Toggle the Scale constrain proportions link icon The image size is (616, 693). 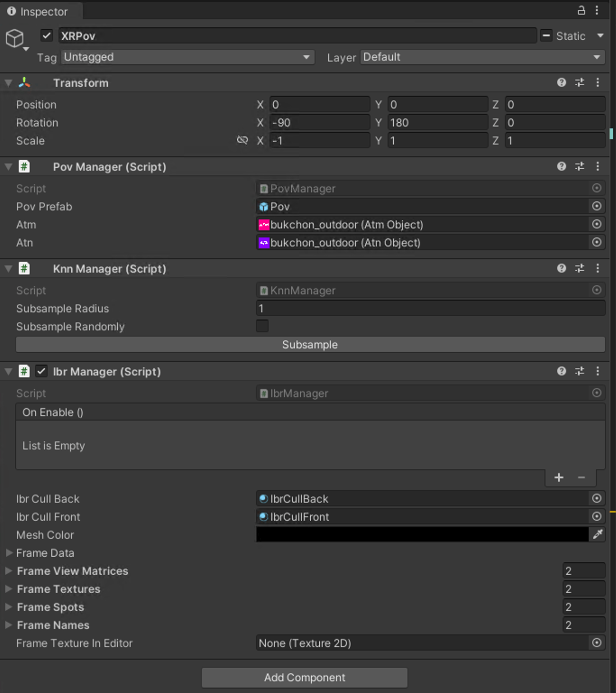click(242, 140)
